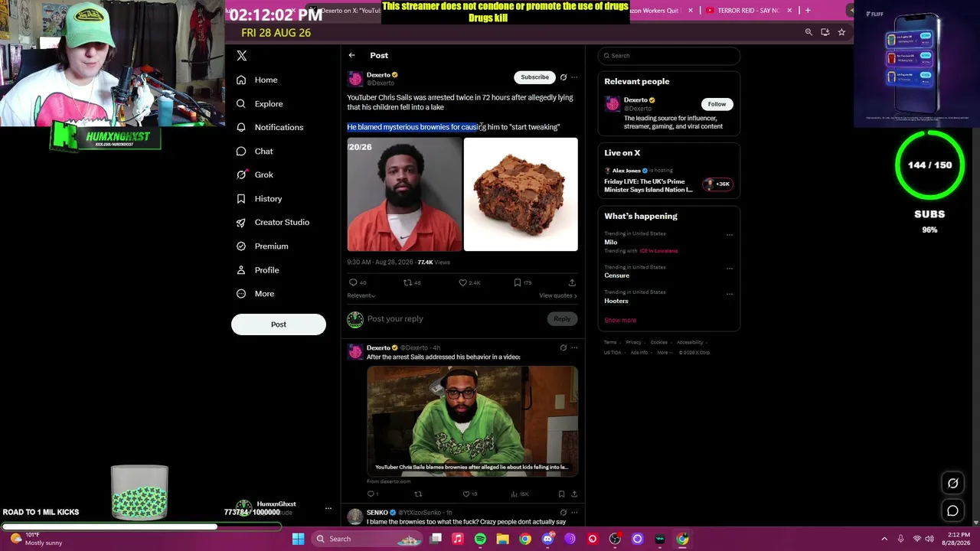Viewport: 980px width, 551px height.
Task: Follow Dexerto in Relevant people
Action: 717,104
